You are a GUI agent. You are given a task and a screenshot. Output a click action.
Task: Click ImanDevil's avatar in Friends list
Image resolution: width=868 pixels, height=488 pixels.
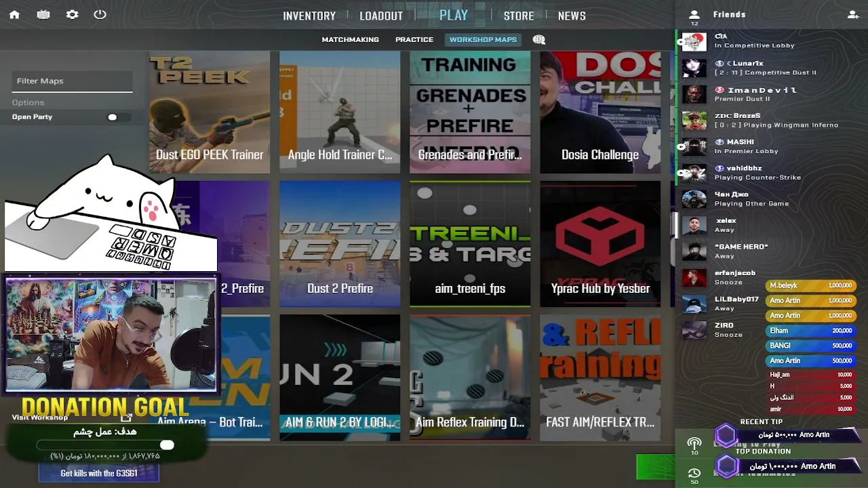694,94
